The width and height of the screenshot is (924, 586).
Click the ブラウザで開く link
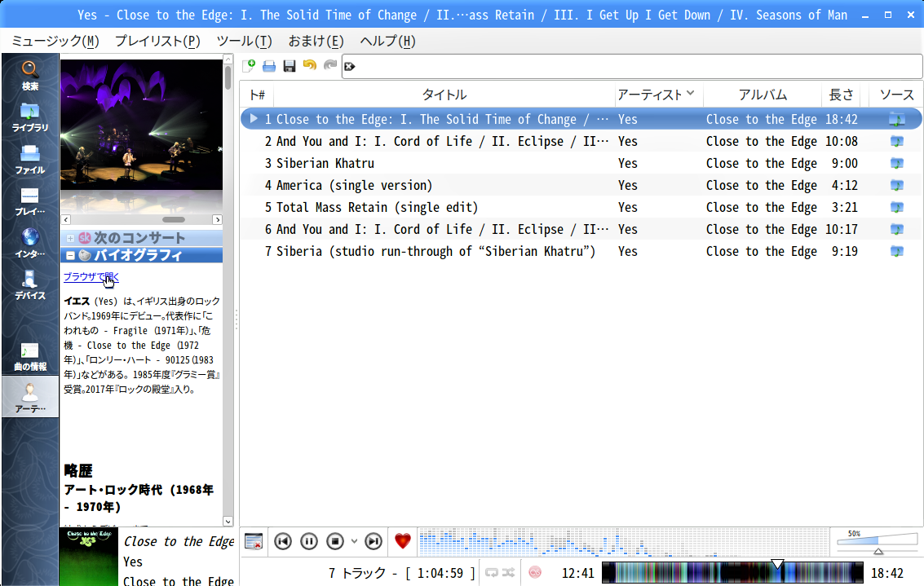(x=91, y=276)
